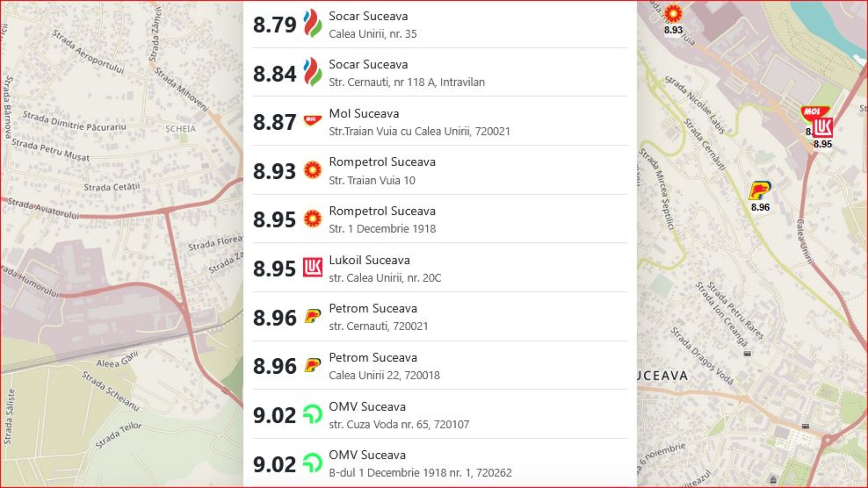
Task: Click Socar logo beside Str. Cernauti entry
Action: click(312, 72)
